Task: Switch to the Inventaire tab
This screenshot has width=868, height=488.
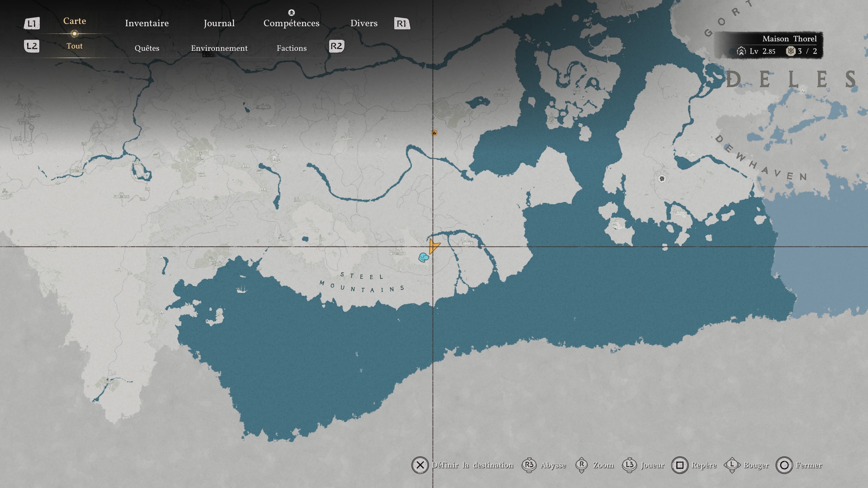Action: 147,23
